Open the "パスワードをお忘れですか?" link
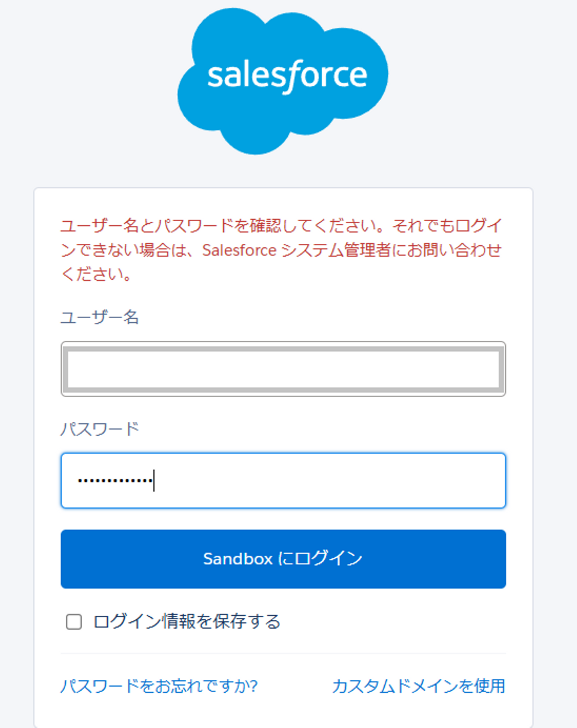The image size is (577, 728). click(x=159, y=686)
